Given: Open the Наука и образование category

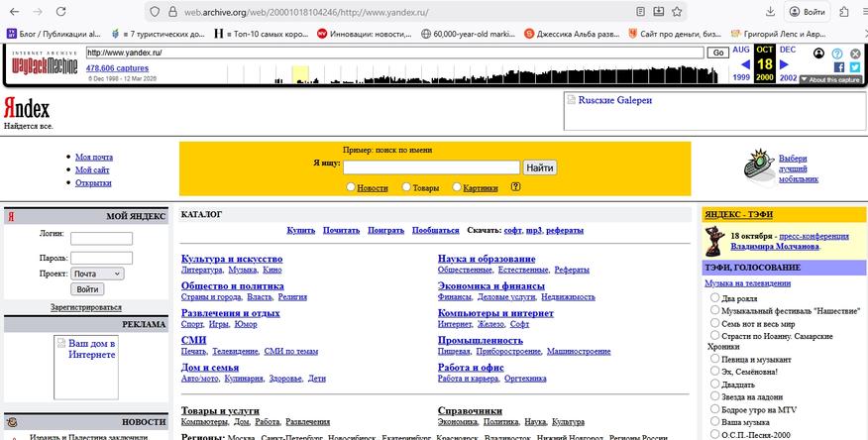Looking at the screenshot, I should pyautogui.click(x=487, y=259).
